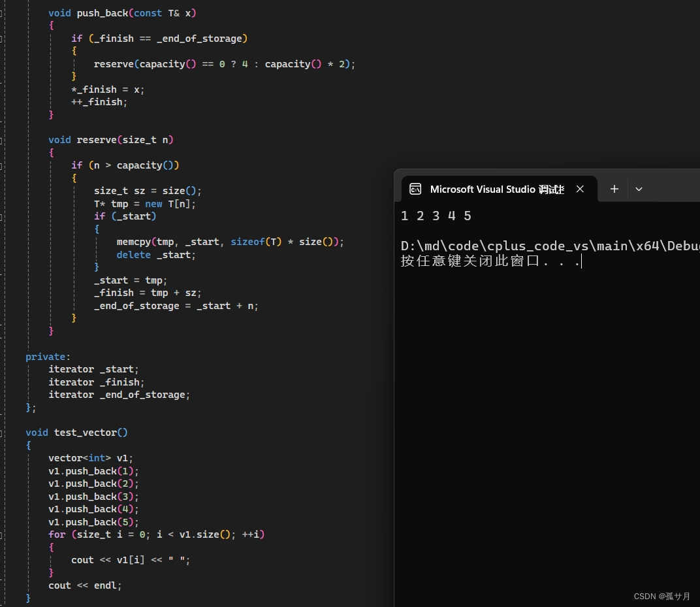The image size is (700, 607).
Task: Click the '_end_of_storage = _start + n;' line
Action: point(176,306)
